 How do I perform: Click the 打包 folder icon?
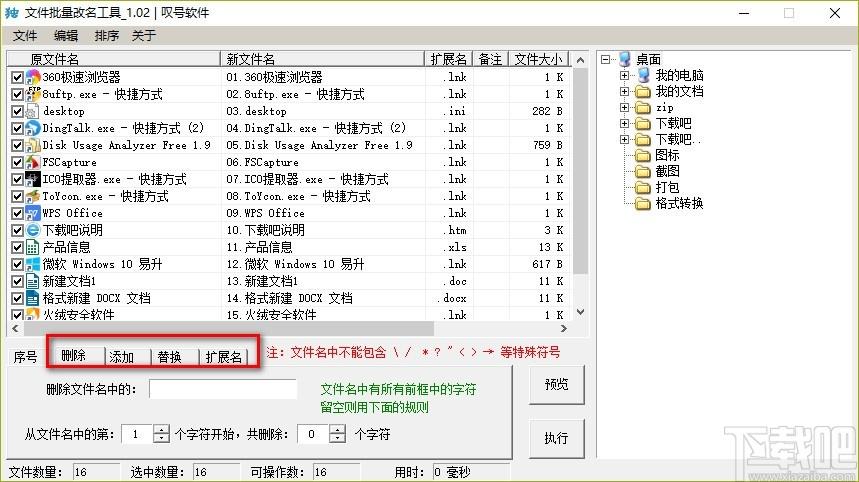click(x=643, y=187)
